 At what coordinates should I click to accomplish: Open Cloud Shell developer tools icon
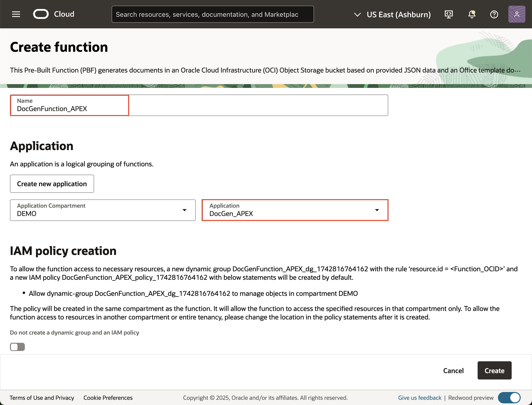[449, 14]
